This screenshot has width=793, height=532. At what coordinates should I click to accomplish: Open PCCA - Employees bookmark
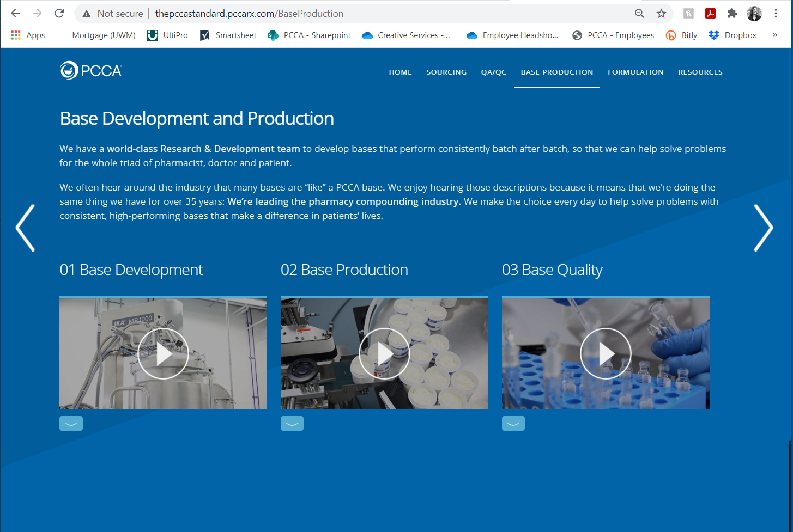pos(613,35)
